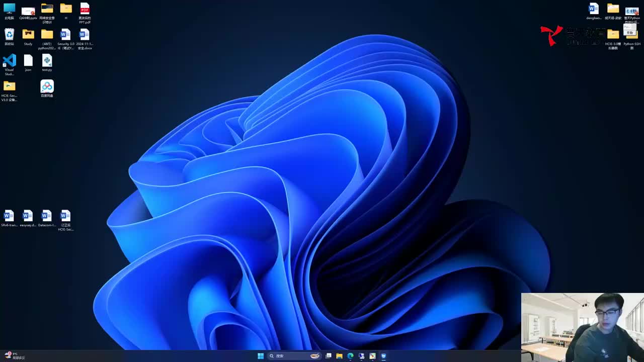Select the HCIE-3.0 folder icon
Viewport: 644px width, 362px height.
click(613, 39)
